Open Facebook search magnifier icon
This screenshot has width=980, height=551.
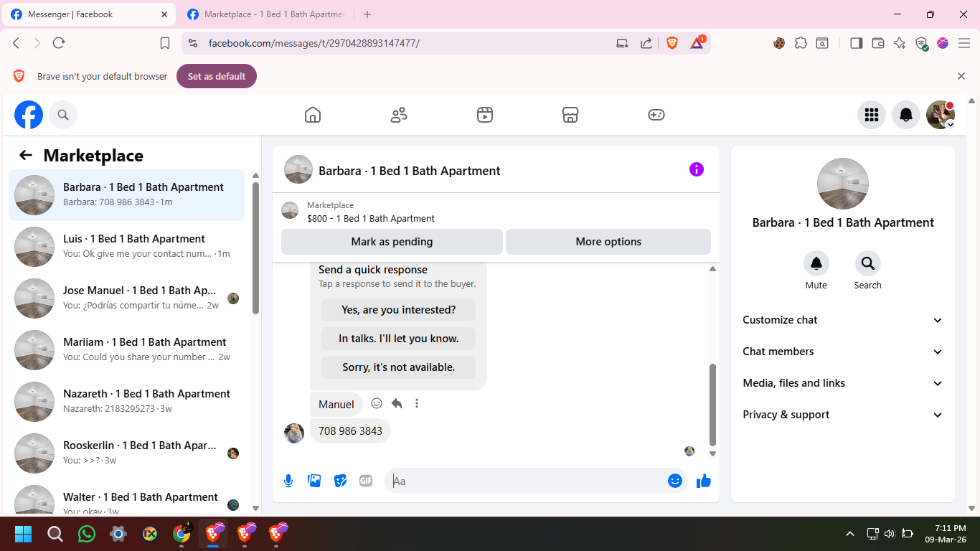pos(63,115)
